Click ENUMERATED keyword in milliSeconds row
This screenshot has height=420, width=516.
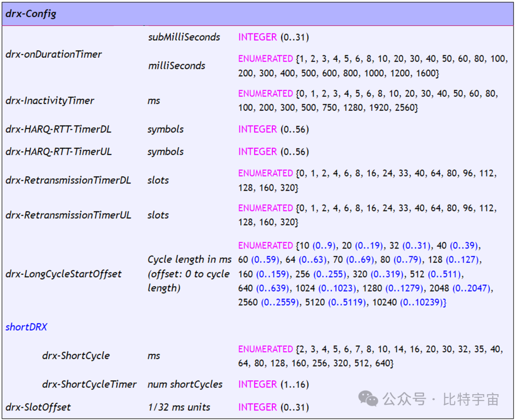point(266,59)
